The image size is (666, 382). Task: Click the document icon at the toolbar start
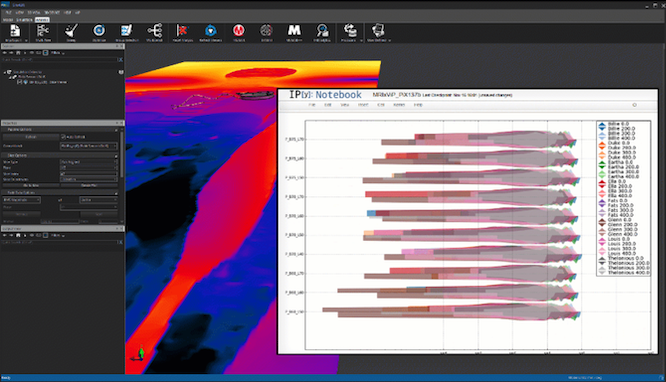click(15, 31)
